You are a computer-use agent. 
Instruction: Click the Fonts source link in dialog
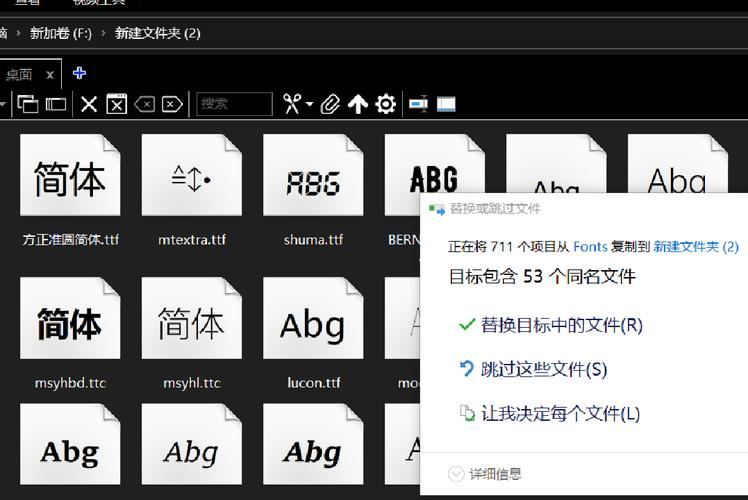coord(590,247)
